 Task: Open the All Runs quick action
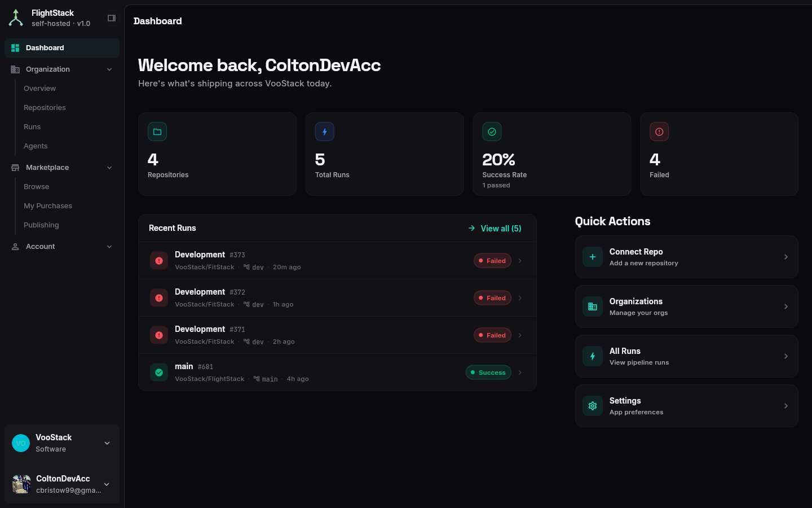tap(686, 356)
